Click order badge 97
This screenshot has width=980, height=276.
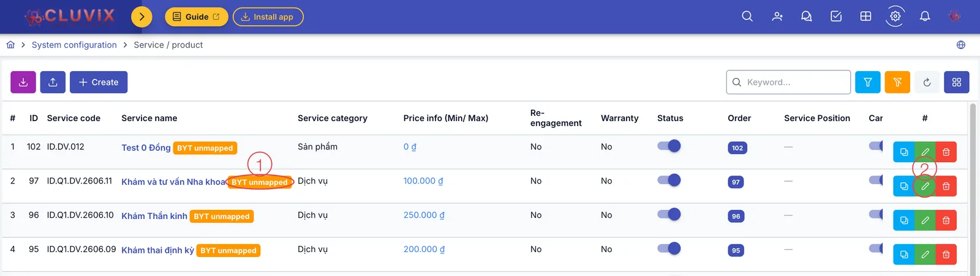(736, 182)
